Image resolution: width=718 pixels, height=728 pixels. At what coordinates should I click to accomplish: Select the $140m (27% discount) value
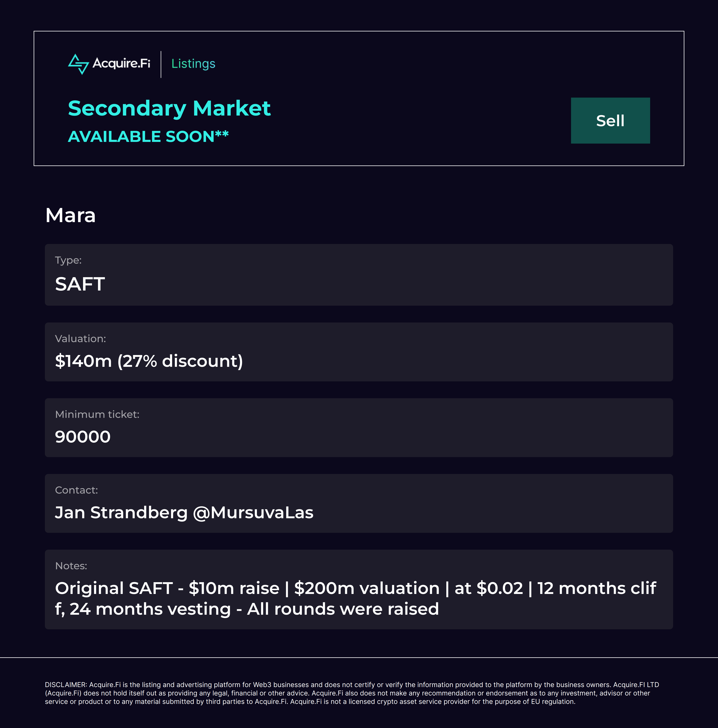149,361
